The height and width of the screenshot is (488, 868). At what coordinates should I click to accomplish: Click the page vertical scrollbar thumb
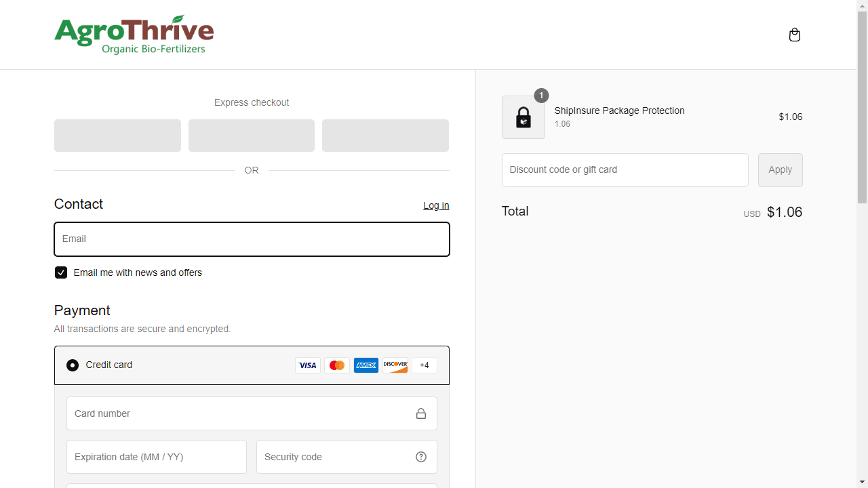click(863, 107)
